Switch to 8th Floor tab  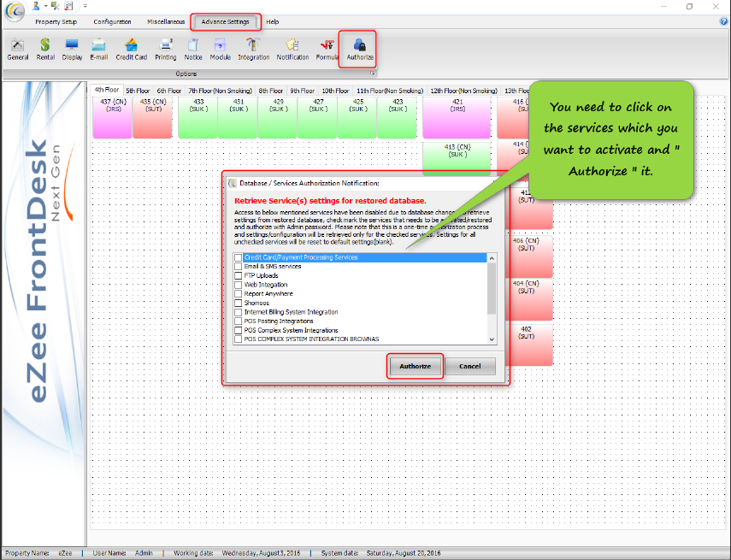(271, 91)
